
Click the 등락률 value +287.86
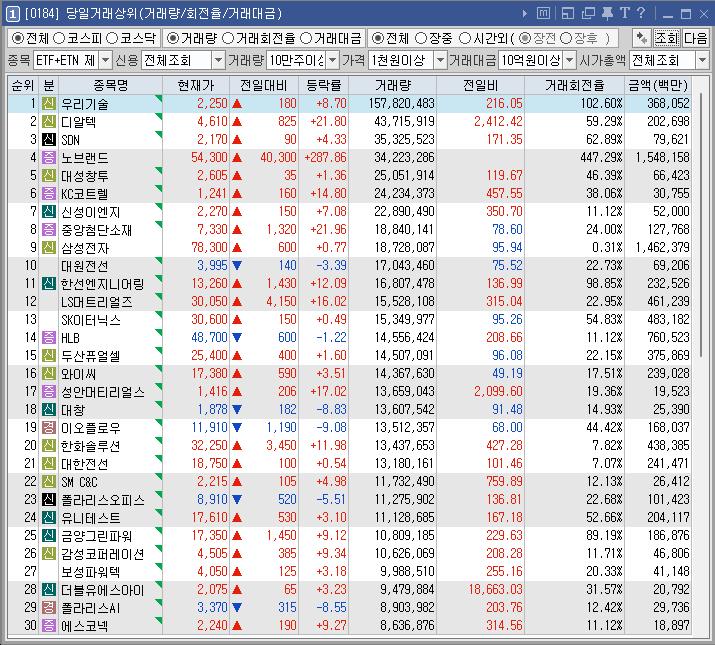[326, 157]
